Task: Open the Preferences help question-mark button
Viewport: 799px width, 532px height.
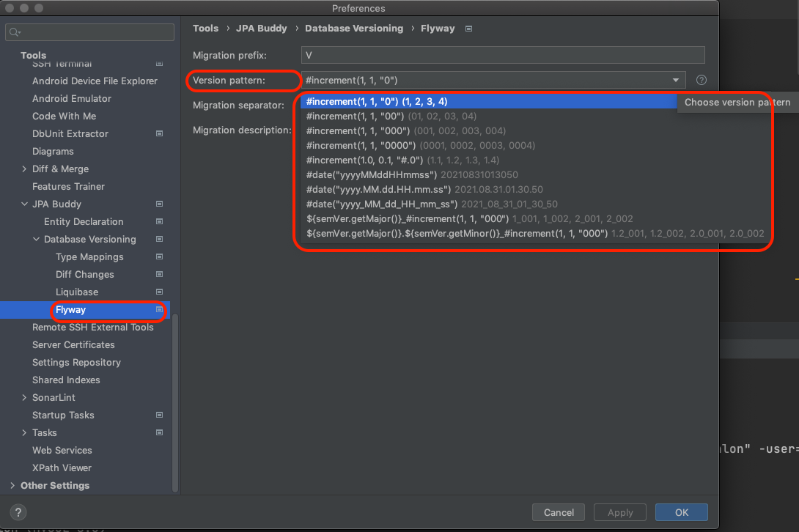Action: (x=18, y=512)
